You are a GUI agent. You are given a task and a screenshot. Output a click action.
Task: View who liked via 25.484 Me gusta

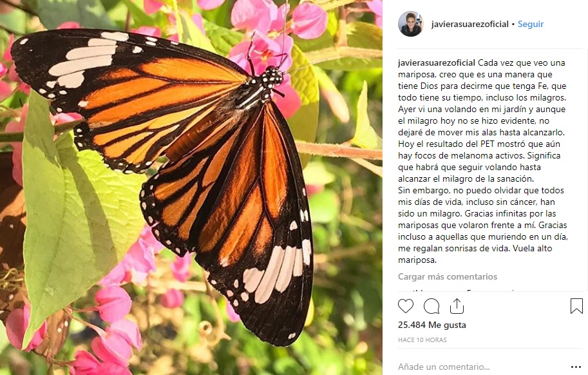tap(432, 325)
